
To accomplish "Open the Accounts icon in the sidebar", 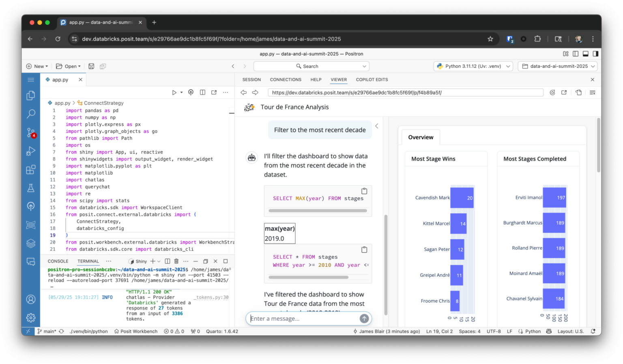I will click(31, 299).
